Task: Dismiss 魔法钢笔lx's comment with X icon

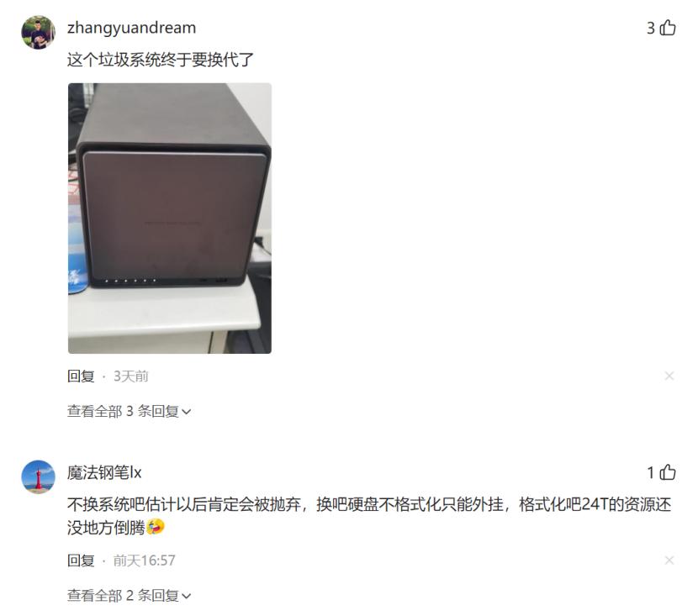Action: point(669,560)
